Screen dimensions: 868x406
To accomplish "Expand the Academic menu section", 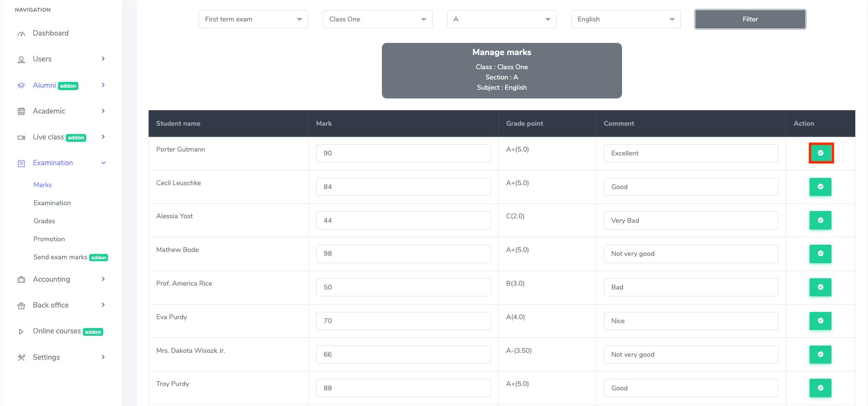I will tap(103, 111).
